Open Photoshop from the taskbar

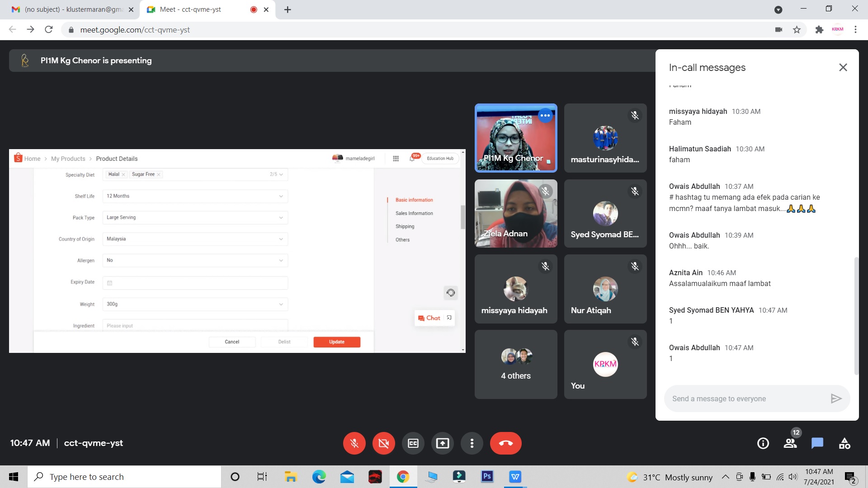click(x=487, y=477)
